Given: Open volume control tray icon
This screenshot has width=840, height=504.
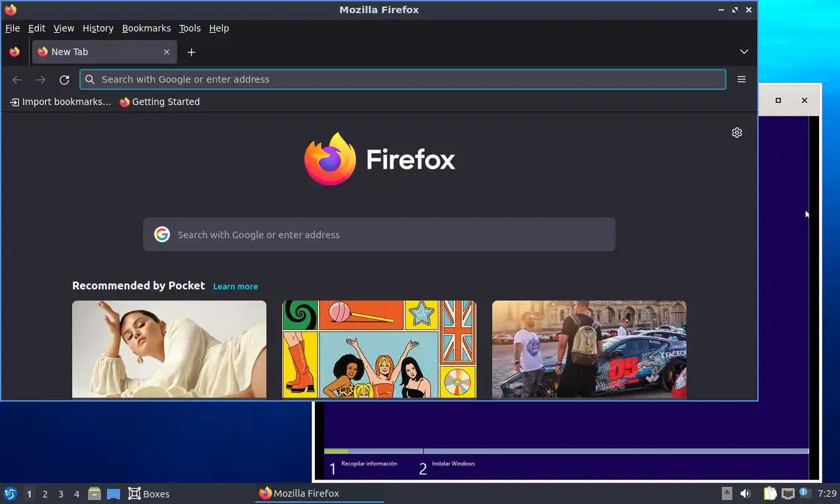Looking at the screenshot, I should pyautogui.click(x=745, y=493).
